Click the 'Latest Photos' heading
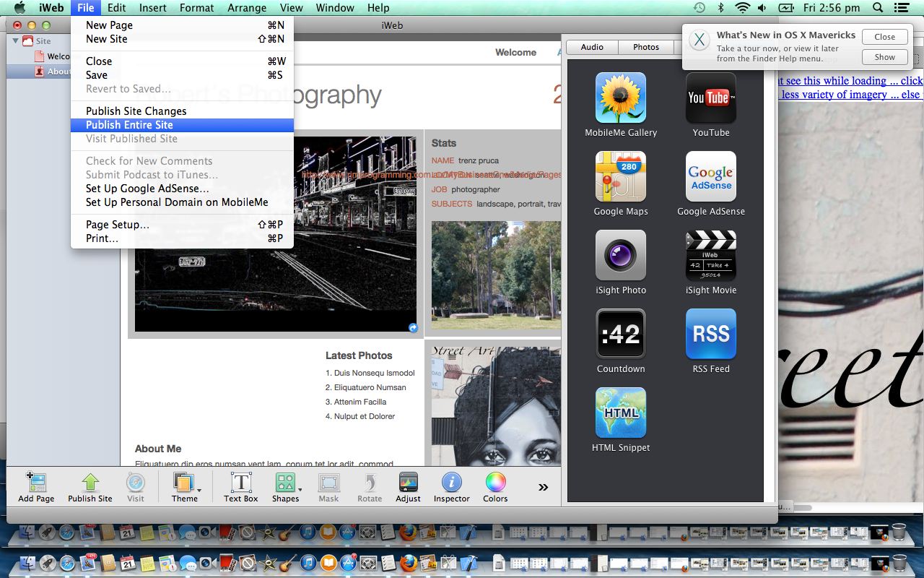This screenshot has width=924, height=578. point(359,355)
